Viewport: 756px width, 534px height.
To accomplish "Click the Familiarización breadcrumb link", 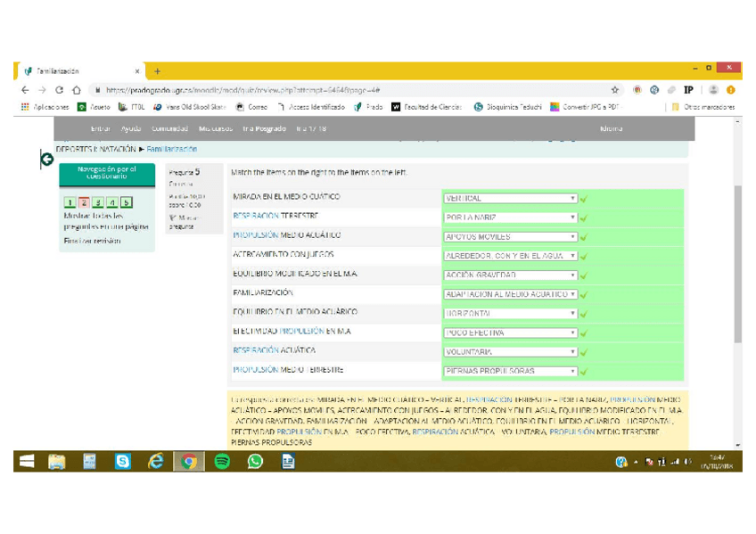I will point(172,149).
